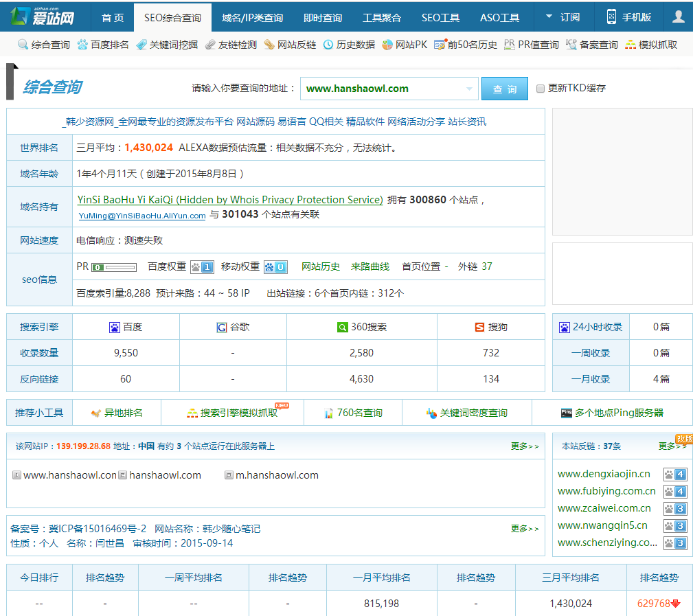Expand the URL address dropdown arrow
This screenshot has height=616, width=693.
coord(469,89)
